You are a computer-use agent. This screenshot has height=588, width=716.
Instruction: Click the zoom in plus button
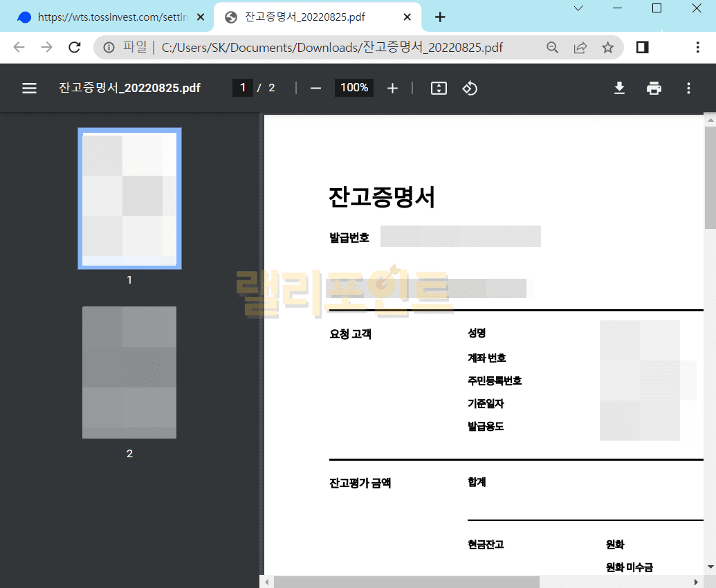pos(392,89)
